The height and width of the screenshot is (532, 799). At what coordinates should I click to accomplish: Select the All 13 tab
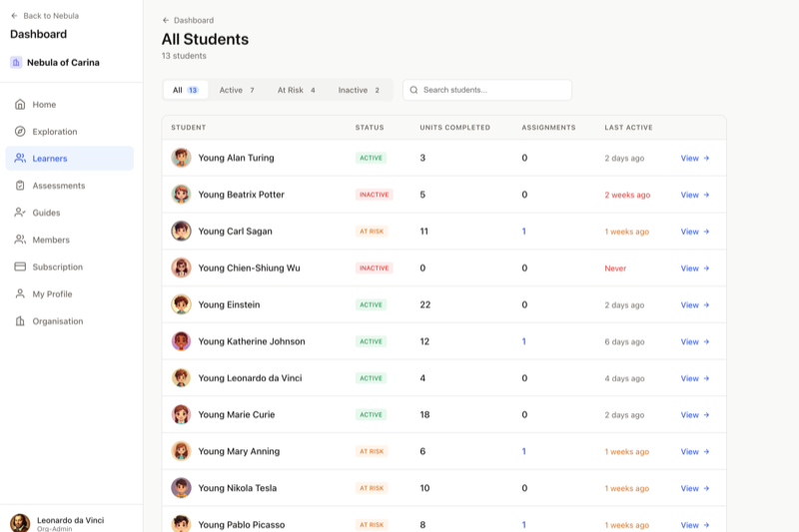tap(186, 90)
